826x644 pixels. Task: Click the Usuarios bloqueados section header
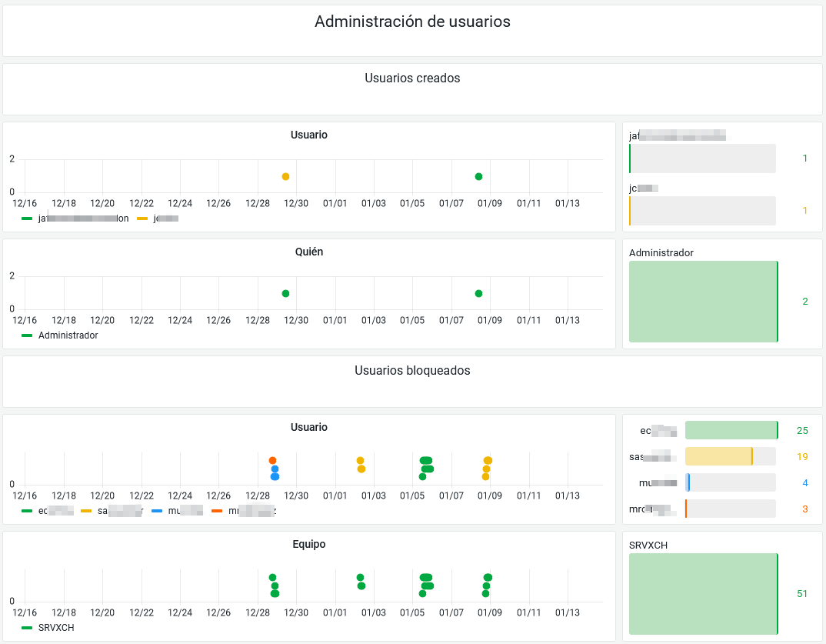[x=412, y=371]
